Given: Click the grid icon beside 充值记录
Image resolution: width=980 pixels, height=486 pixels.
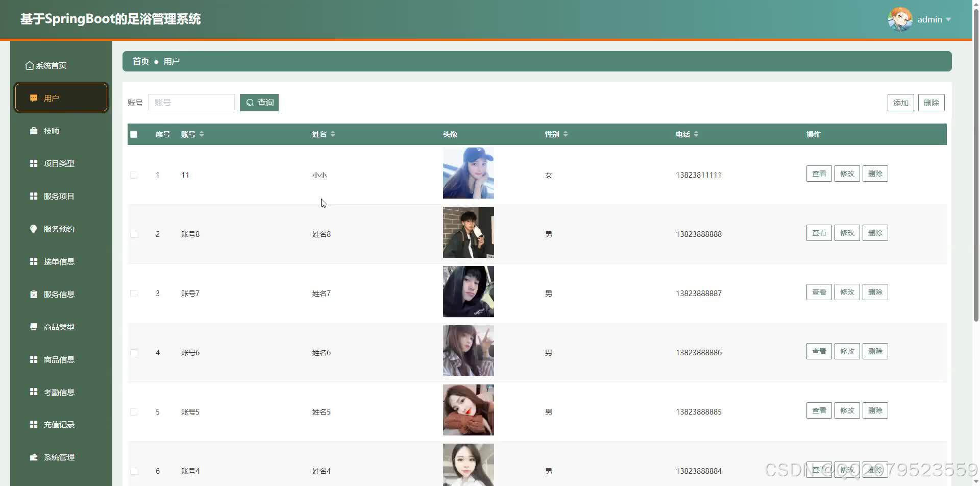Looking at the screenshot, I should pyautogui.click(x=34, y=424).
